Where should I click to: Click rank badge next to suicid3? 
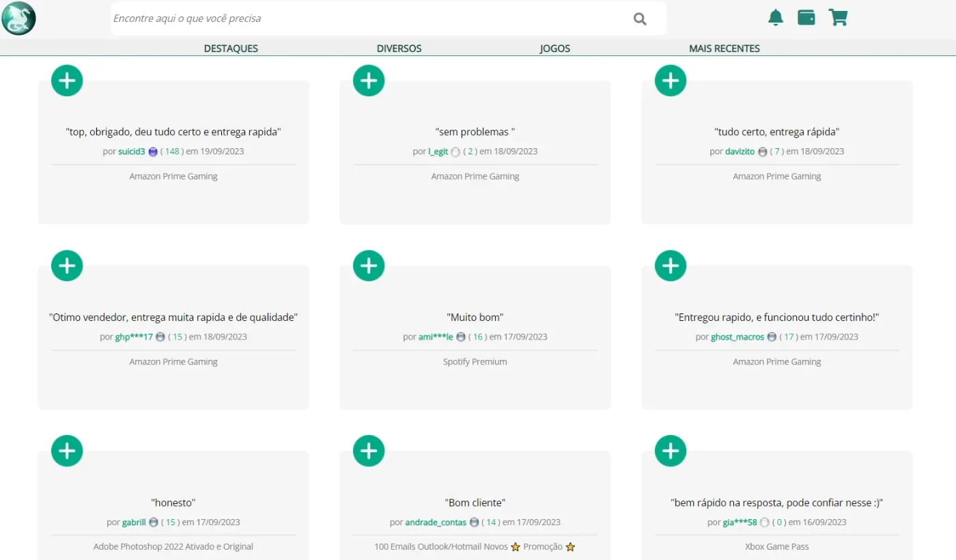153,152
